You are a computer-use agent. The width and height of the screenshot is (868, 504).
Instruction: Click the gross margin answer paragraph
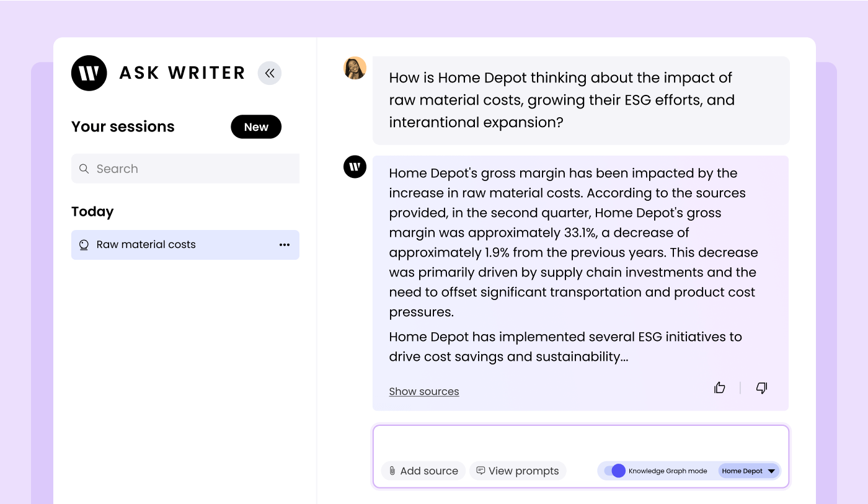pos(573,242)
